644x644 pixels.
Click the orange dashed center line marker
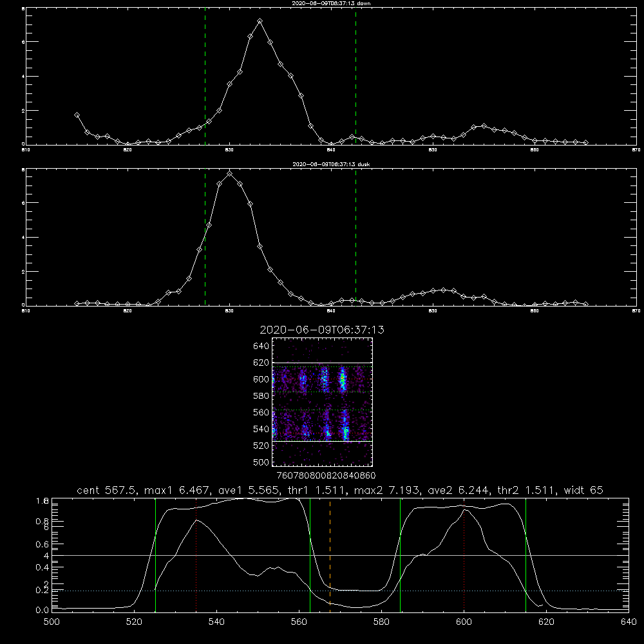330,554
